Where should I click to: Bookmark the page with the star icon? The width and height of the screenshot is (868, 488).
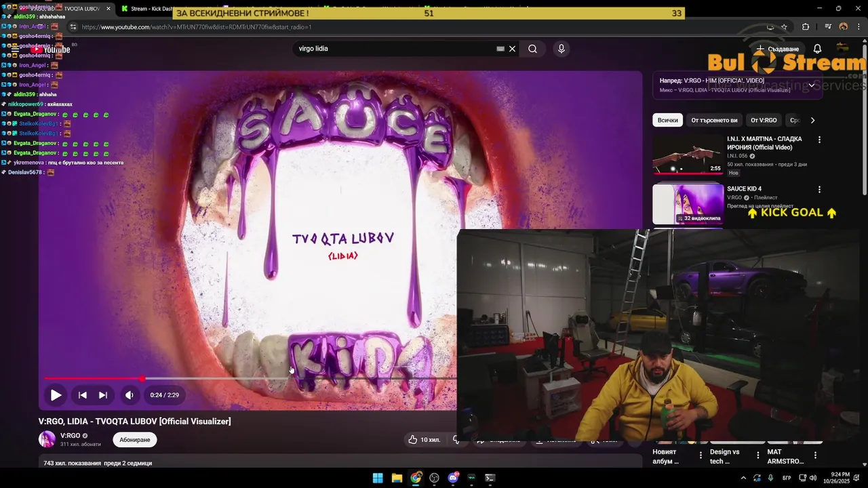pos(784,27)
